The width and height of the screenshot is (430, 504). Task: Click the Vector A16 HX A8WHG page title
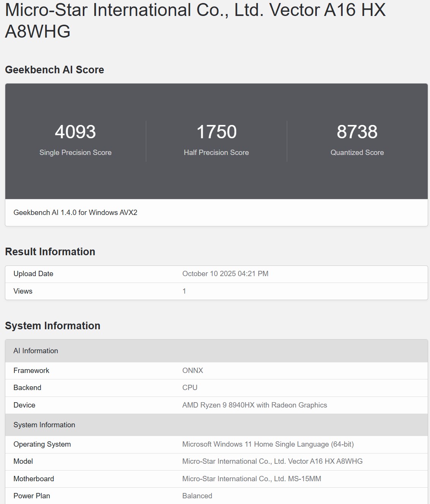pos(195,21)
